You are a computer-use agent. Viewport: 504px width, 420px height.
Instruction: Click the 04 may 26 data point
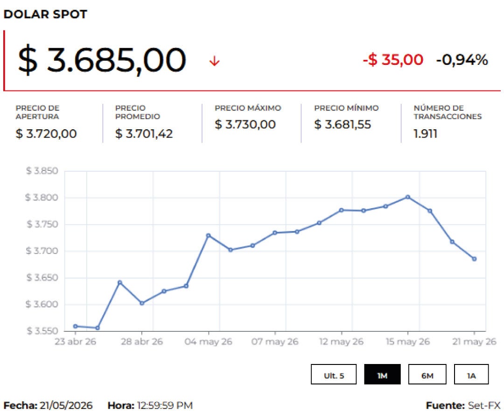point(208,236)
